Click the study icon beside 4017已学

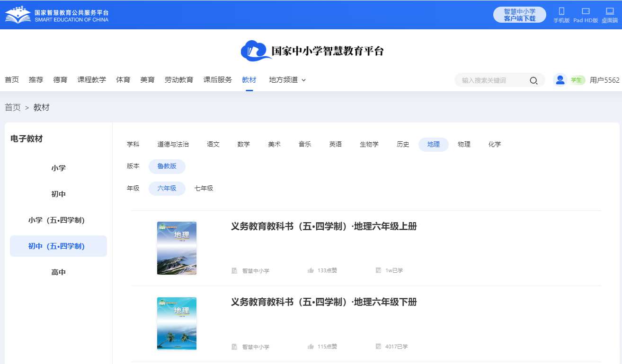(378, 347)
